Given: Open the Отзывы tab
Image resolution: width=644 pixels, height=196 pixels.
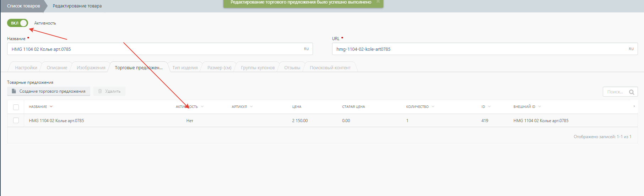Looking at the screenshot, I should (292, 67).
